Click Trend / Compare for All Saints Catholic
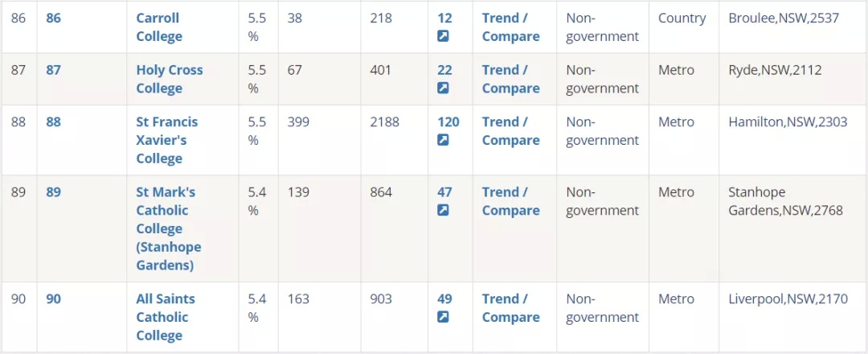This screenshot has height=354, width=868. [510, 308]
